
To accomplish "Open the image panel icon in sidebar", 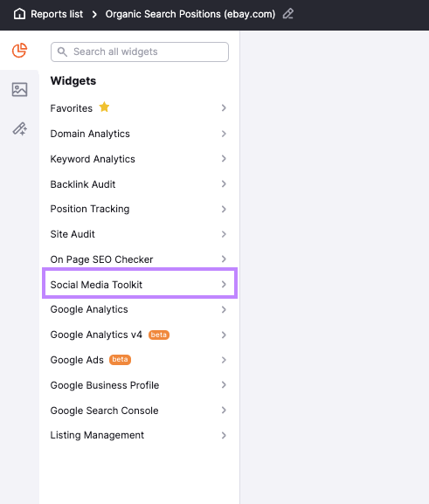I will (19, 89).
